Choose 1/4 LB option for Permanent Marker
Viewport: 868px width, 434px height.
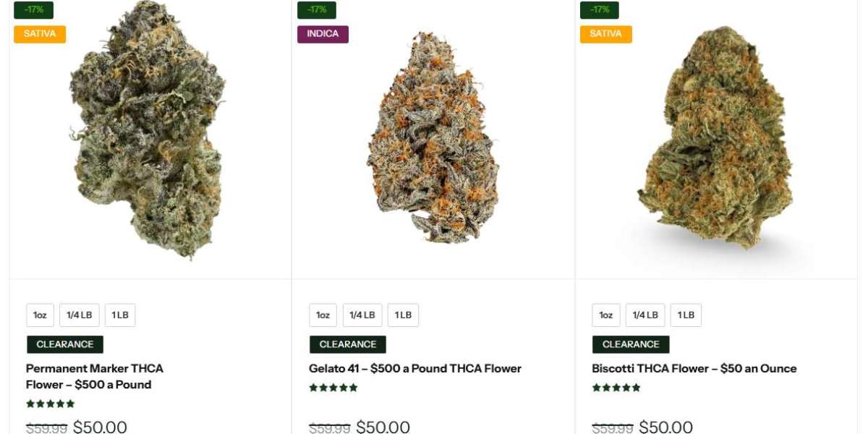[80, 315]
